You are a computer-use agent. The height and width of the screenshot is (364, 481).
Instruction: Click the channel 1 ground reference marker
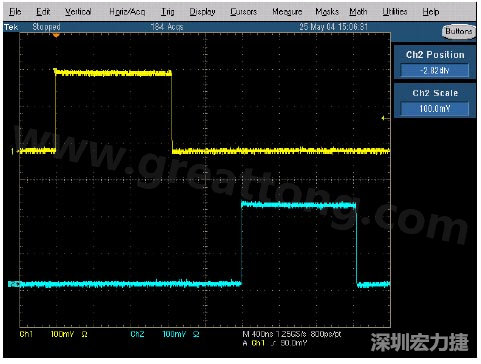coord(13,151)
